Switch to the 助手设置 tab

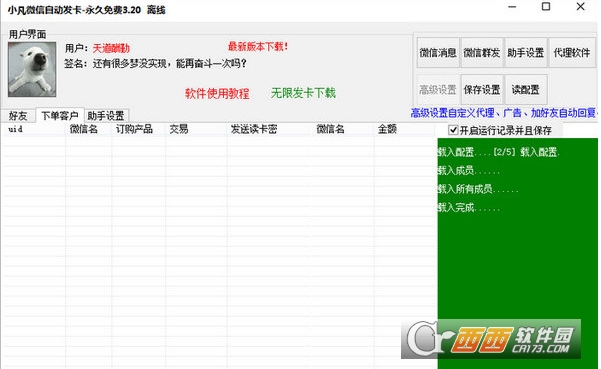[106, 116]
